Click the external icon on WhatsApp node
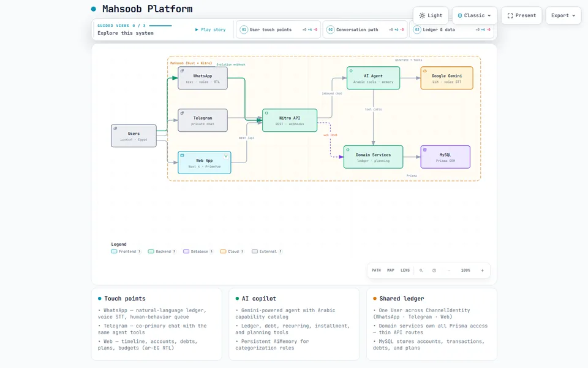Viewport: 588px width, 368px height. (182, 71)
